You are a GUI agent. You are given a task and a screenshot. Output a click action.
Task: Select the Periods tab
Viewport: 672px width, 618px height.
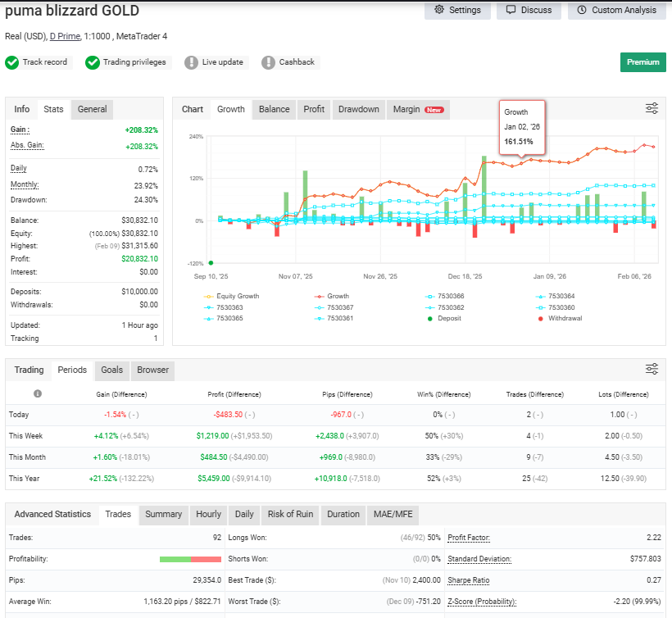coord(72,370)
